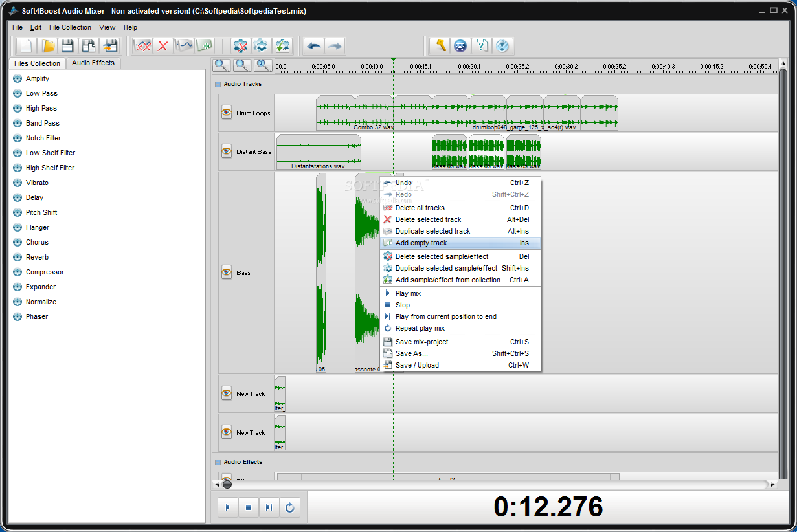Toggle eye on the lower New Track
The height and width of the screenshot is (532, 797).
pyautogui.click(x=227, y=432)
